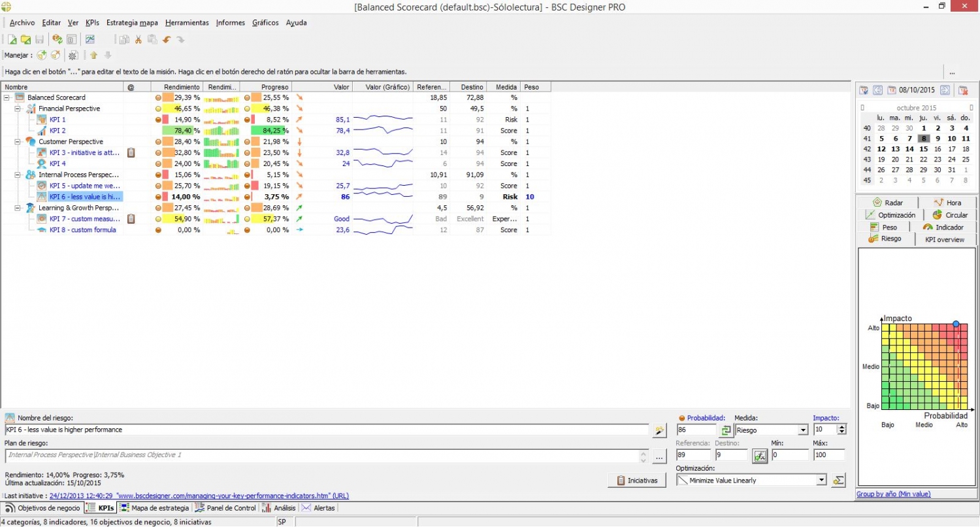Switch to the Panel de Control tab
980x527 pixels.
click(x=226, y=508)
